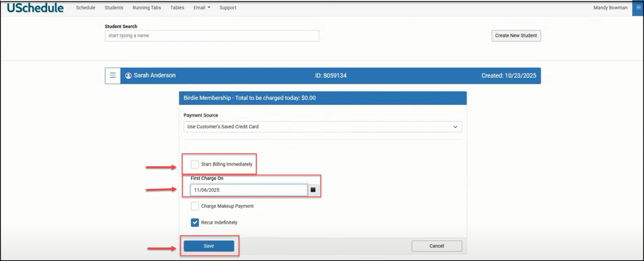The width and height of the screenshot is (644, 261).
Task: Open Sarah Anderson's student hamburger menu
Action: pyautogui.click(x=113, y=75)
